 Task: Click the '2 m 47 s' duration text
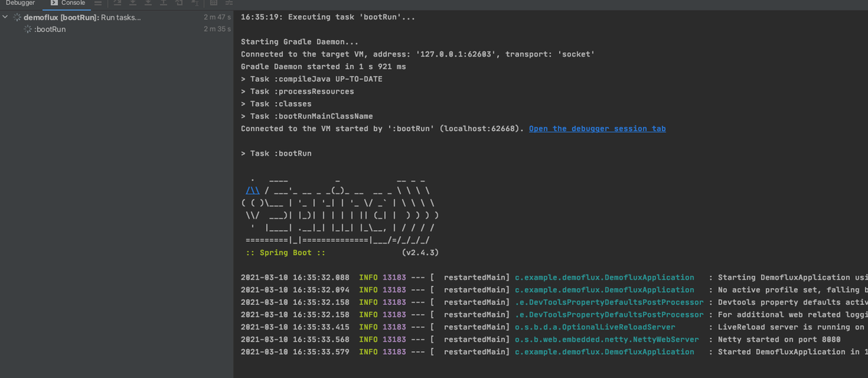217,17
